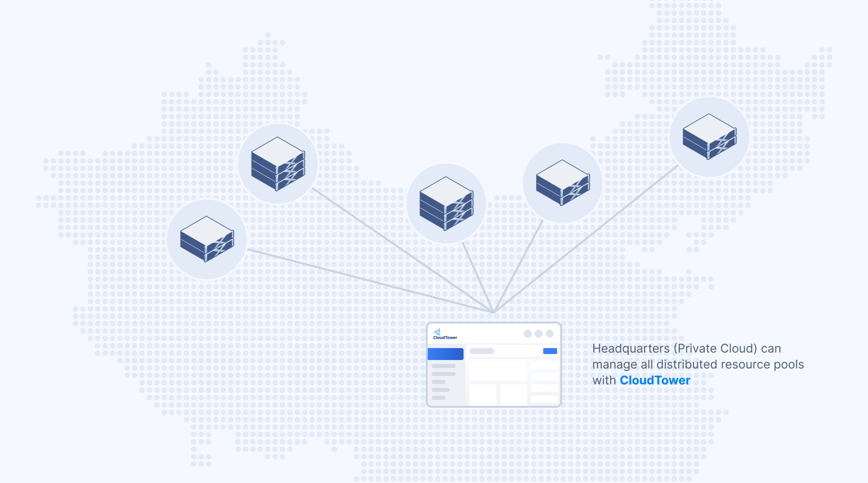Click the leftmost two-layer server stack icon
868x483 pixels.
(x=207, y=239)
